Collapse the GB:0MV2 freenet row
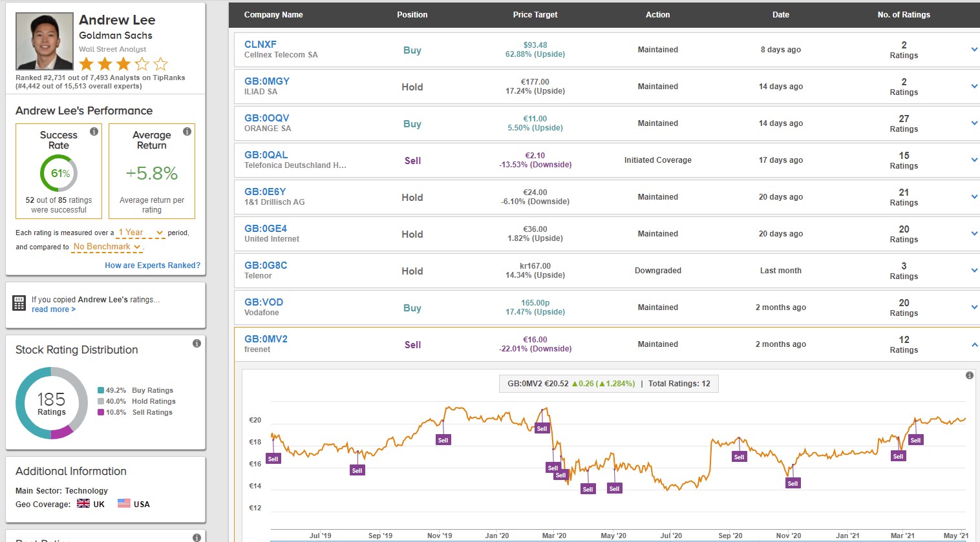 974,344
